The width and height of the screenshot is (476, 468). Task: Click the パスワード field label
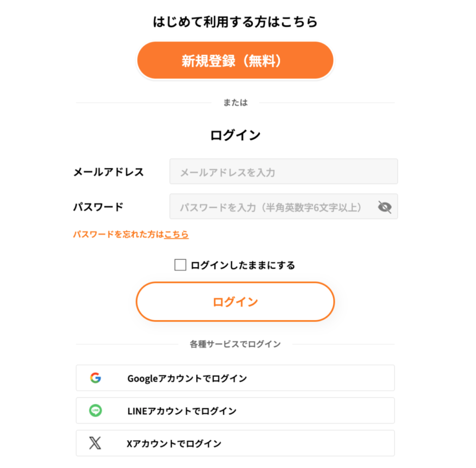pos(98,207)
